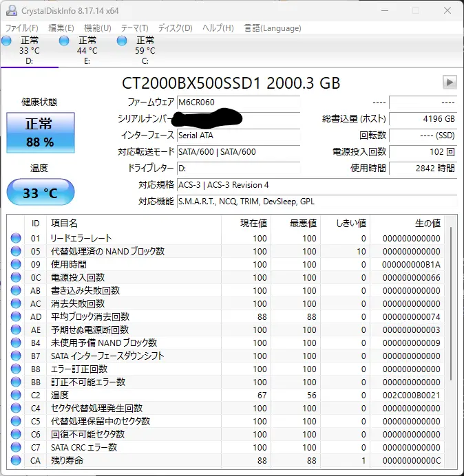464x476 pixels.
Task: Click the status icon for ID C2 row
Action: 16,395
